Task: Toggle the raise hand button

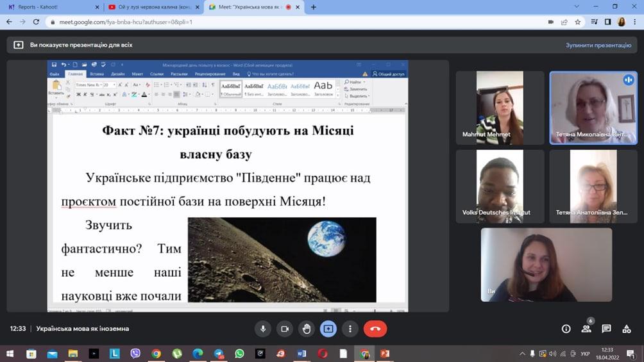Action: (307, 329)
